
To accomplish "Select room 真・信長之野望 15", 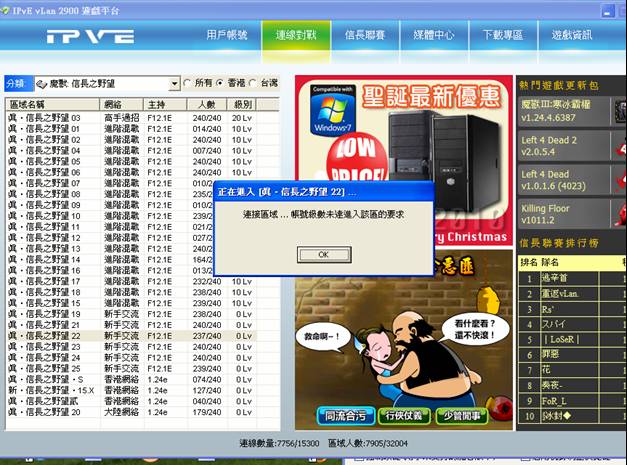I will coord(131,303).
